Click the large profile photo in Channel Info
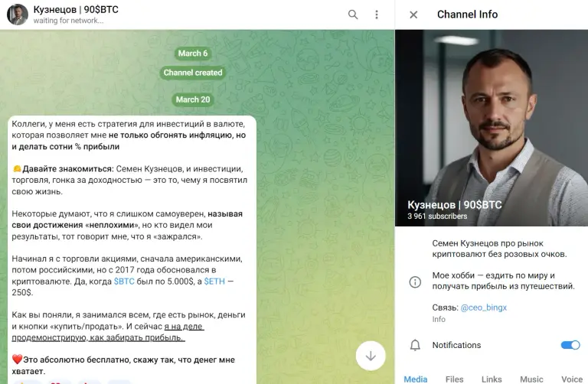 click(x=492, y=128)
